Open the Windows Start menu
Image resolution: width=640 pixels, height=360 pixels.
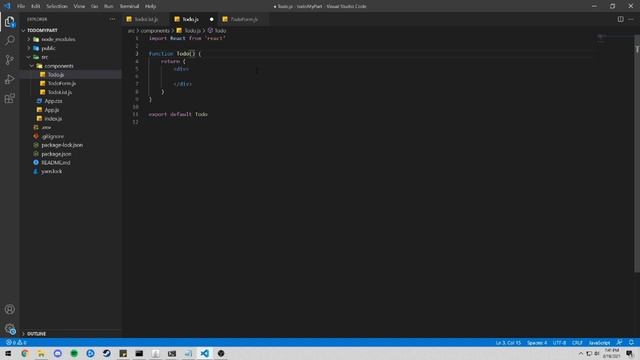click(x=8, y=353)
